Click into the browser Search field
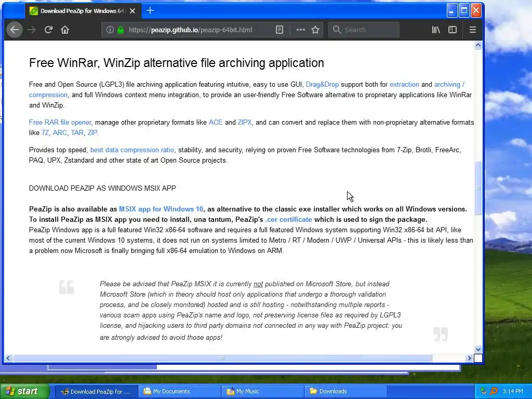 click(364, 30)
